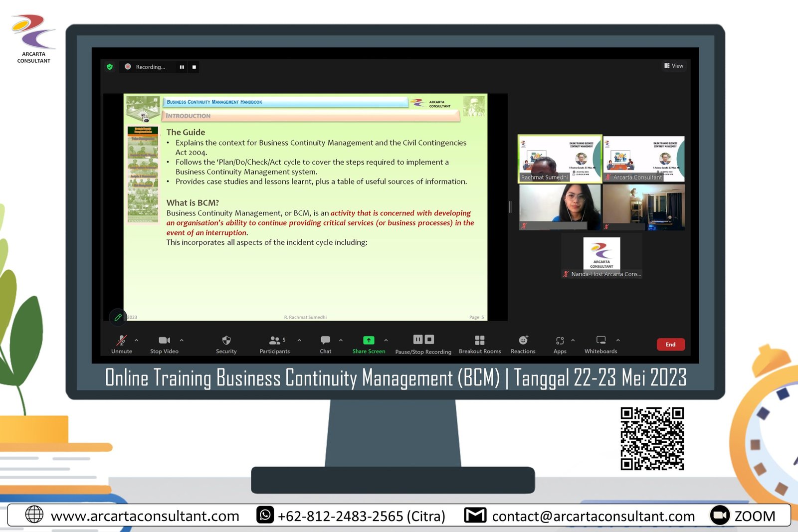Click the green encryption shield icon
Viewport: 798px width, 532px height.
110,67
